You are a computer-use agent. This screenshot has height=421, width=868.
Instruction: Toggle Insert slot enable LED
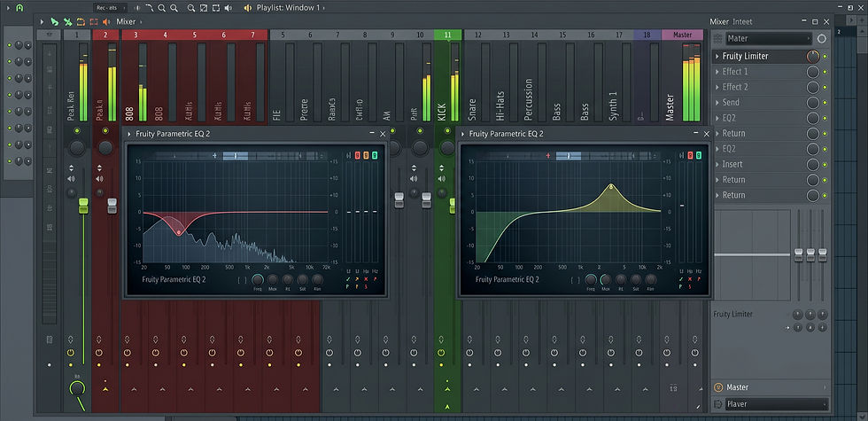click(825, 165)
